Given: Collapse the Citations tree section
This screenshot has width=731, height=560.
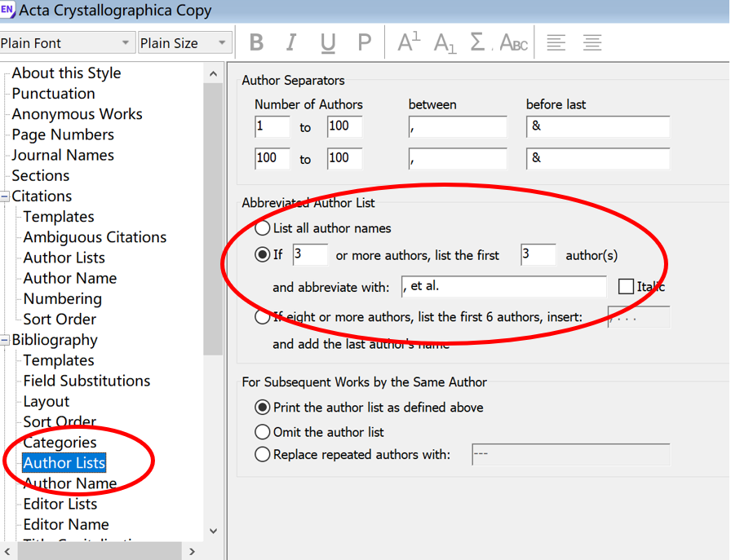Looking at the screenshot, I should point(5,196).
